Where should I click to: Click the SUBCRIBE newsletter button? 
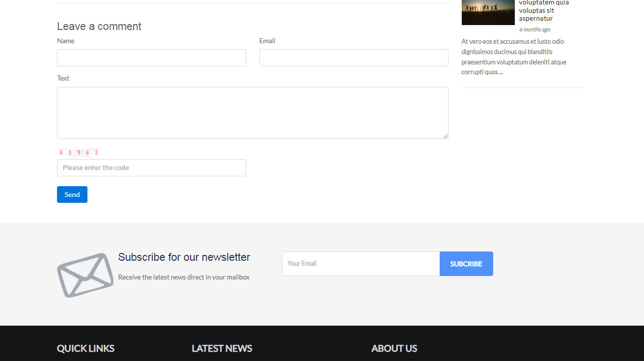[x=466, y=264]
